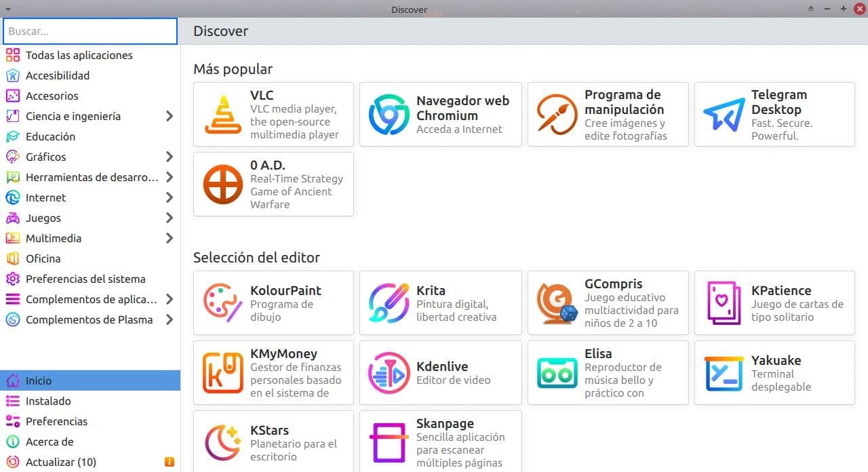Open the KMyMoney application card

(x=273, y=373)
